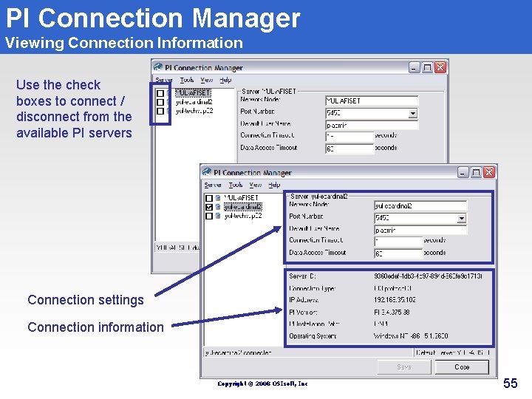Expand Port Number dropdown in back window
The width and height of the screenshot is (532, 399).
point(412,113)
